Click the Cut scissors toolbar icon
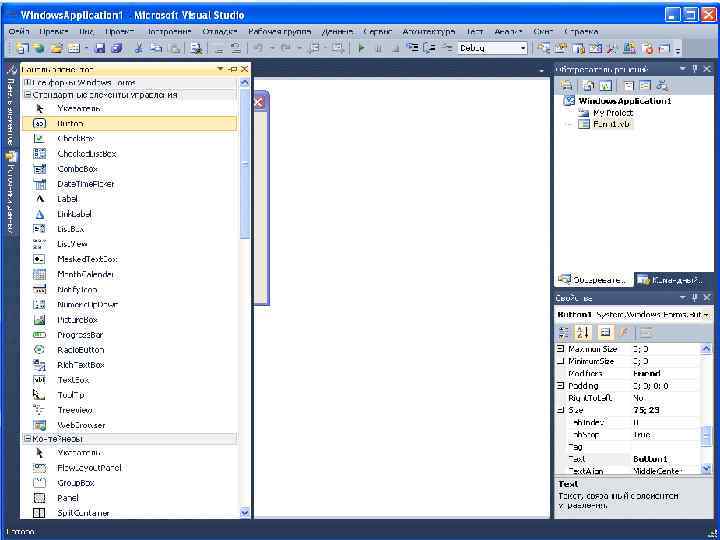 point(138,48)
